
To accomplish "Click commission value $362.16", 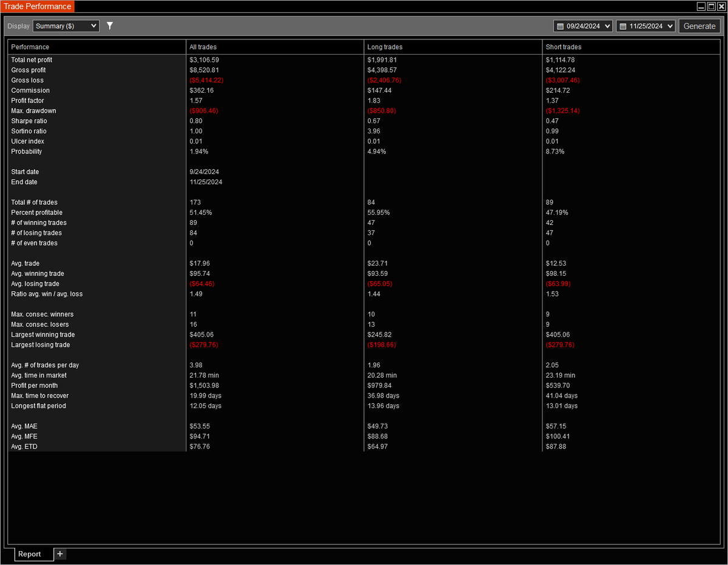I will click(x=202, y=90).
